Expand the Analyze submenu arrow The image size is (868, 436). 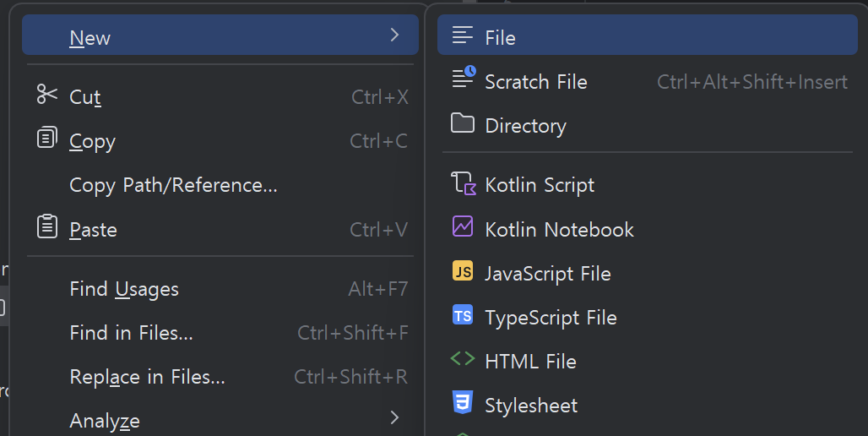(394, 417)
